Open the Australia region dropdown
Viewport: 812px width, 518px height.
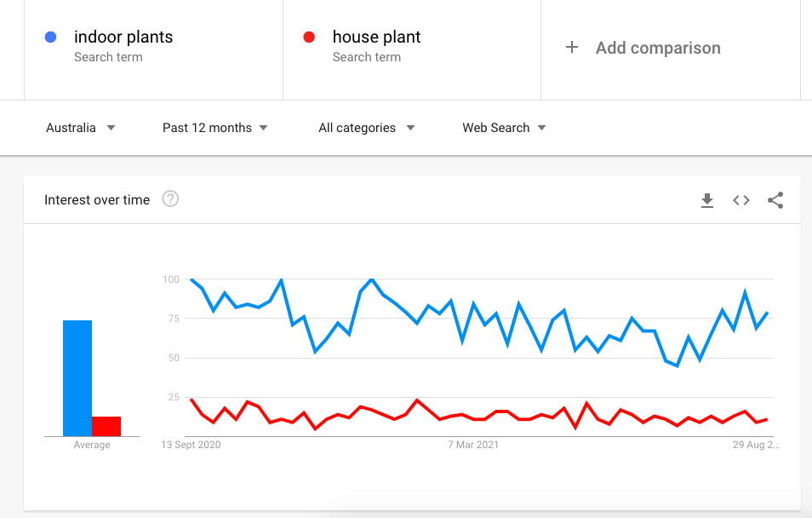81,128
